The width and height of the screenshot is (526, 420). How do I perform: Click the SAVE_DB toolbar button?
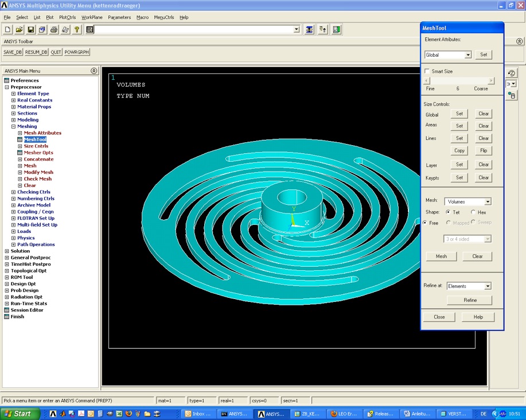13,52
